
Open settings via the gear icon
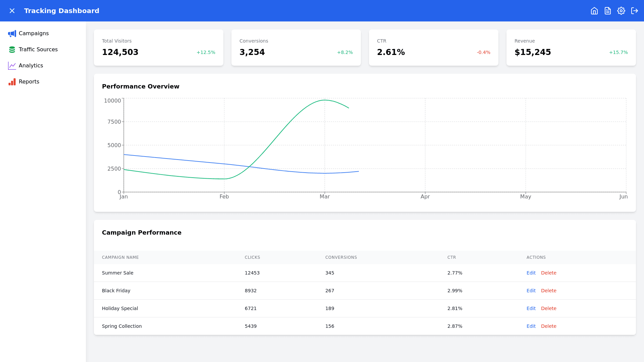[x=621, y=11]
